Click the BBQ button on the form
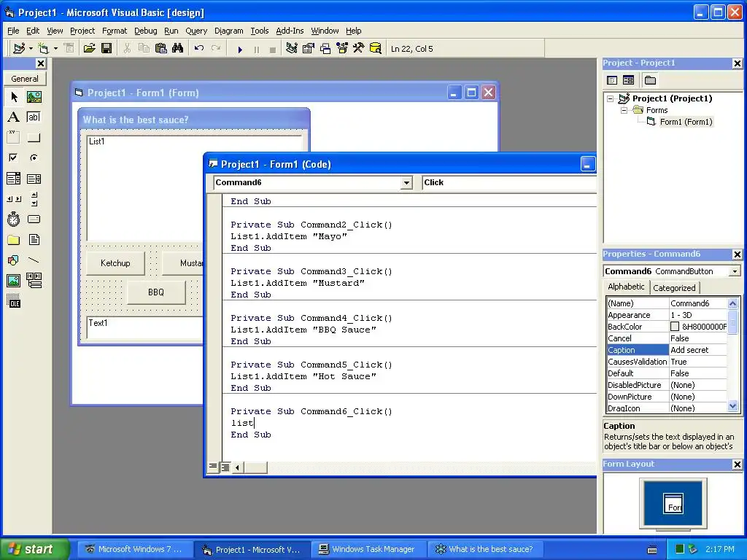This screenshot has width=747, height=560. [x=156, y=292]
